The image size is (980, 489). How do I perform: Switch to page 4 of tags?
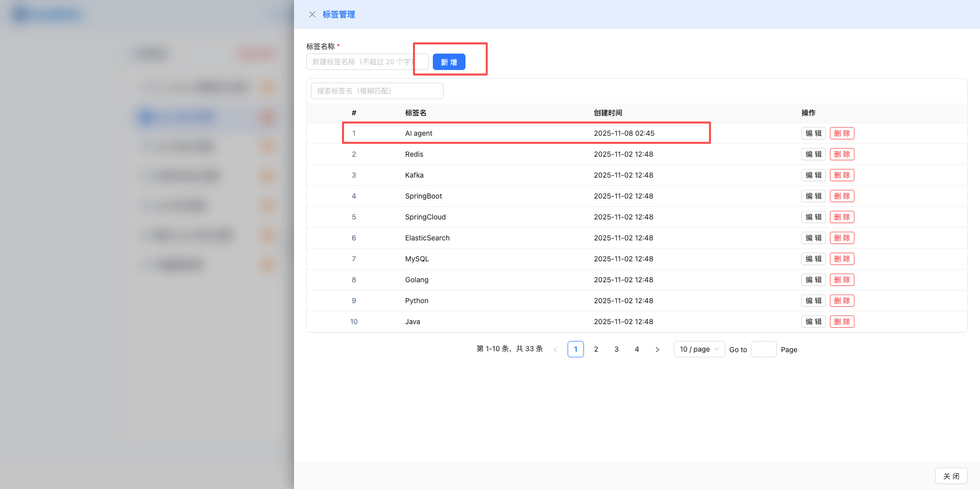click(637, 349)
